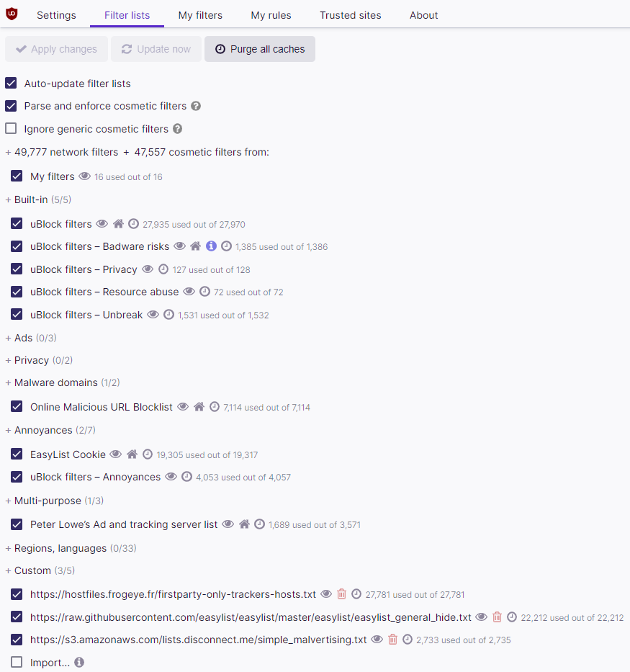Click help icon beside Ignore generic cosmetic filters
Viewport: 630px width, 672px height.
178,129
